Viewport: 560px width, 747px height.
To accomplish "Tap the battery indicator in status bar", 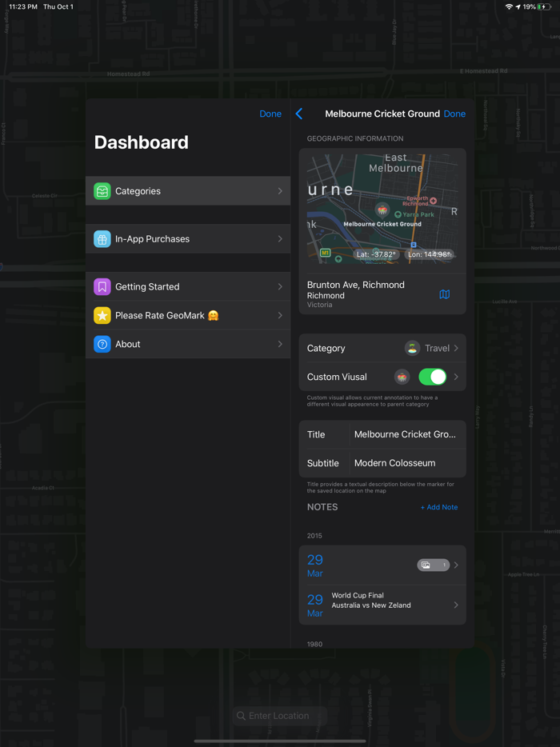I will 544,6.
